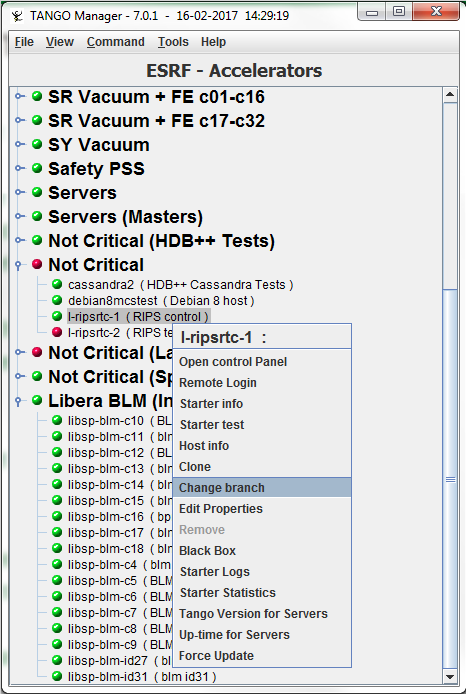Choose Force Update from context menu
Screen dimensions: 466x694
coord(262,656)
